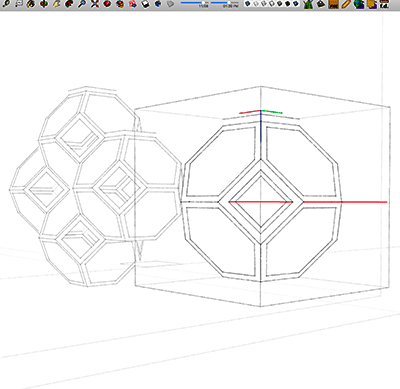Screen dimensions: 400x389
Task: Click the first toolbar icon, the tape measure
Action: click(x=6, y=4)
